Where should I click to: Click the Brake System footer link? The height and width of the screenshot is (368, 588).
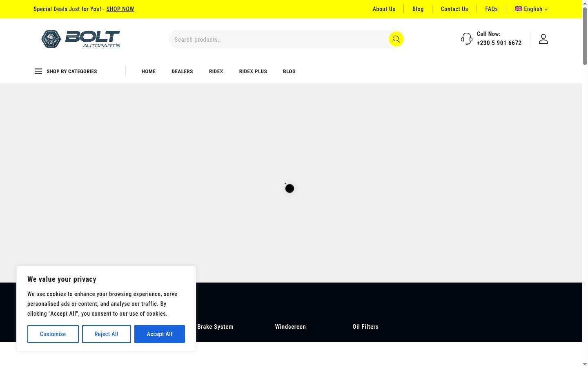215,327
